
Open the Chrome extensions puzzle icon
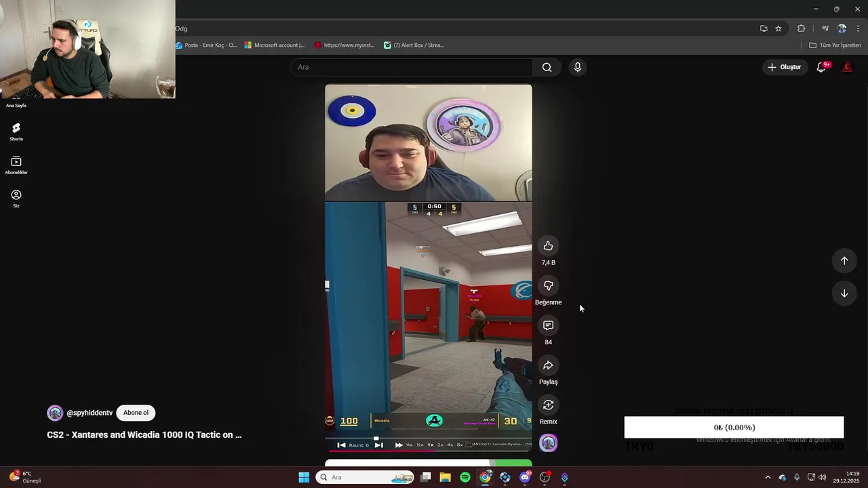coord(802,28)
